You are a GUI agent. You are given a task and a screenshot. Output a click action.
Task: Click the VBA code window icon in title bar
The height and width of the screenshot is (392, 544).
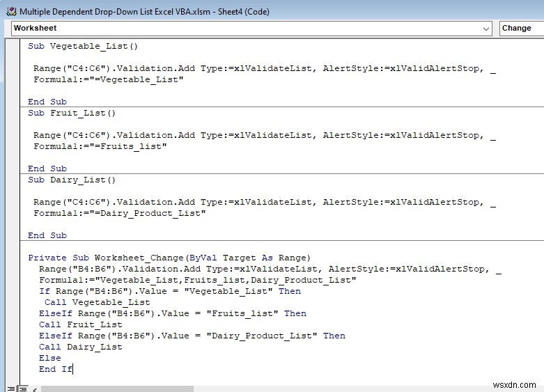[x=11, y=12]
